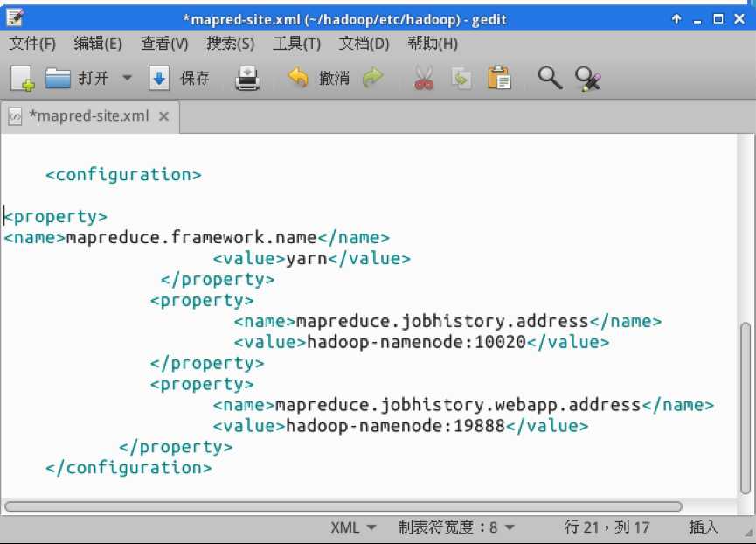Click the first <property> tag line
756x544 pixels.
55,217
